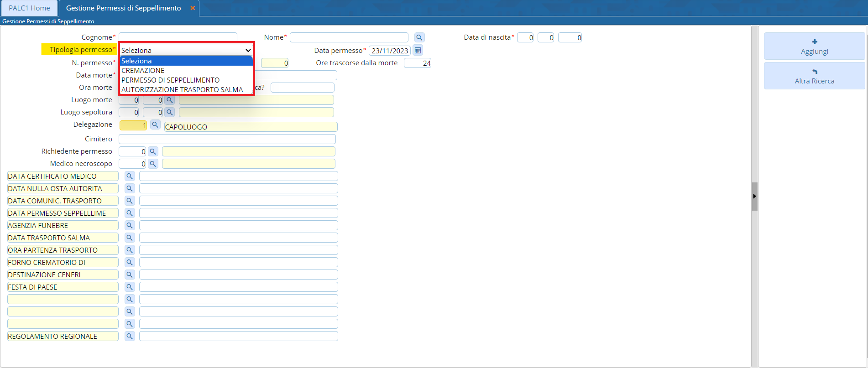Click the Medico necroscopo search icon
The image size is (868, 368).
coord(153,164)
